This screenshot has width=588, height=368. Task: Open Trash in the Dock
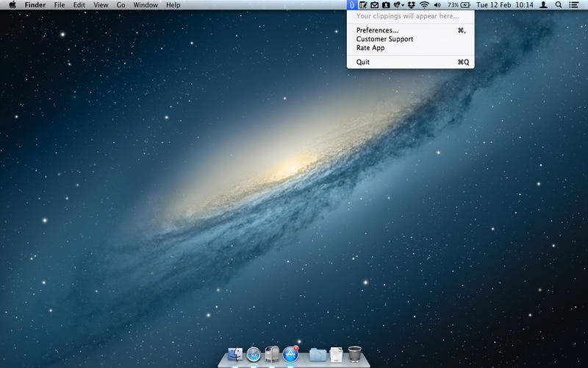coord(354,354)
